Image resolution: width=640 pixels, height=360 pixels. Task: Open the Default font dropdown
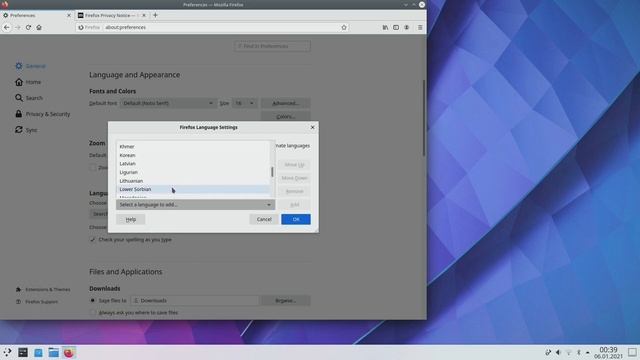pos(168,103)
